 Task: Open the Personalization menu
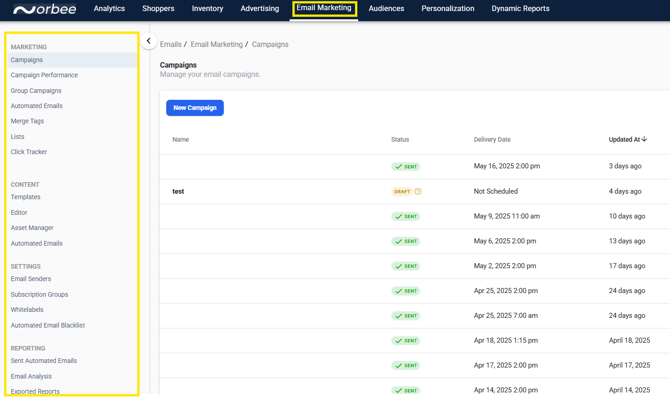[x=448, y=9]
